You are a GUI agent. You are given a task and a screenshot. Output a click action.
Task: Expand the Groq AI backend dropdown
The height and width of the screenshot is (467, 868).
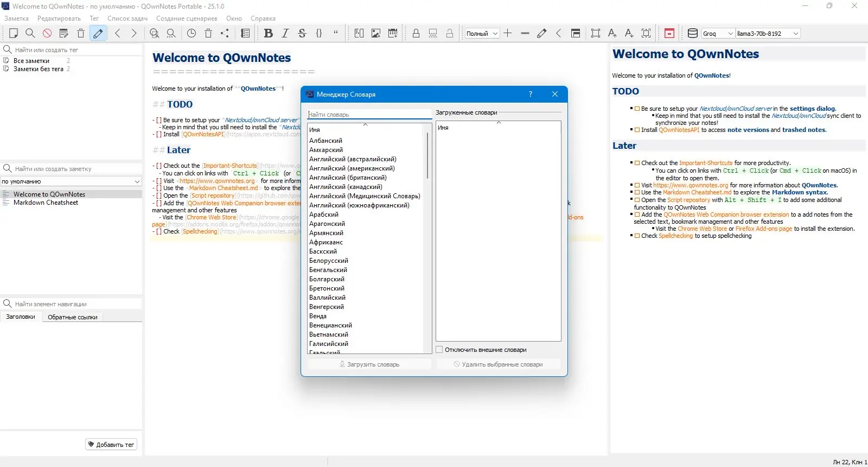coord(718,34)
